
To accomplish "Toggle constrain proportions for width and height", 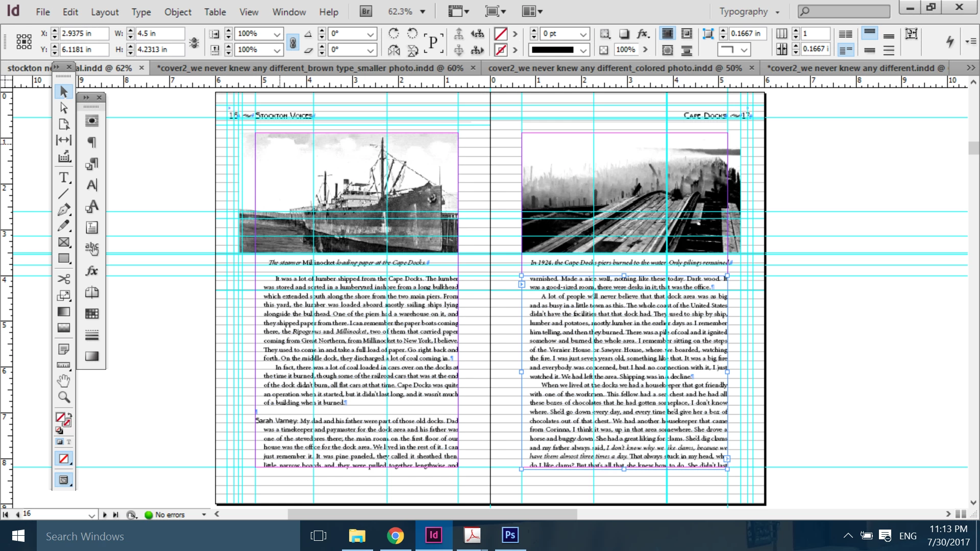I will click(x=194, y=42).
